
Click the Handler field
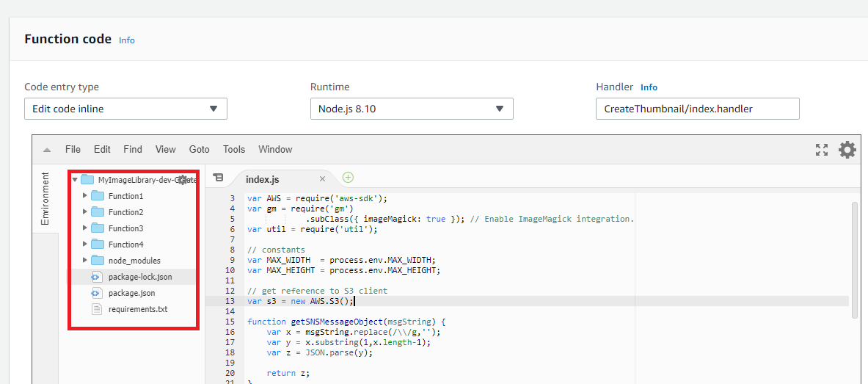[697, 109]
